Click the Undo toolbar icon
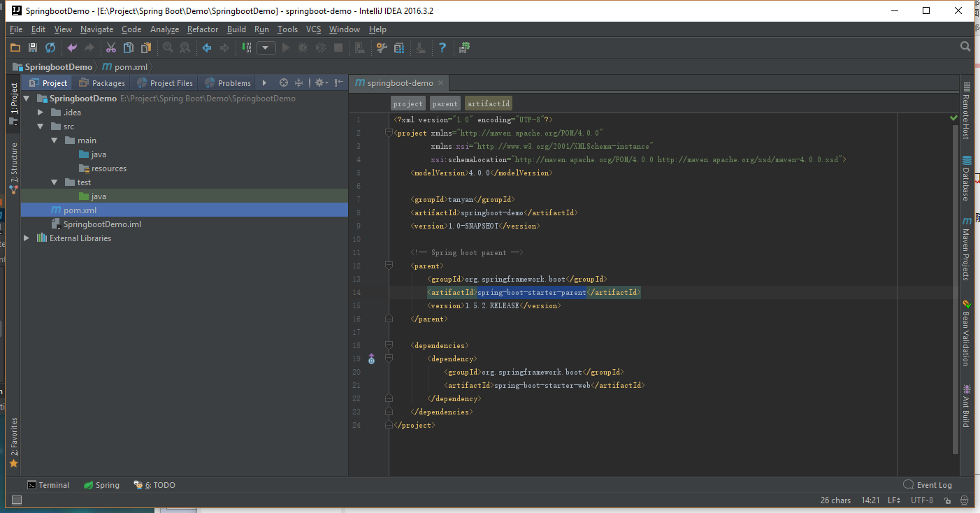 click(72, 48)
